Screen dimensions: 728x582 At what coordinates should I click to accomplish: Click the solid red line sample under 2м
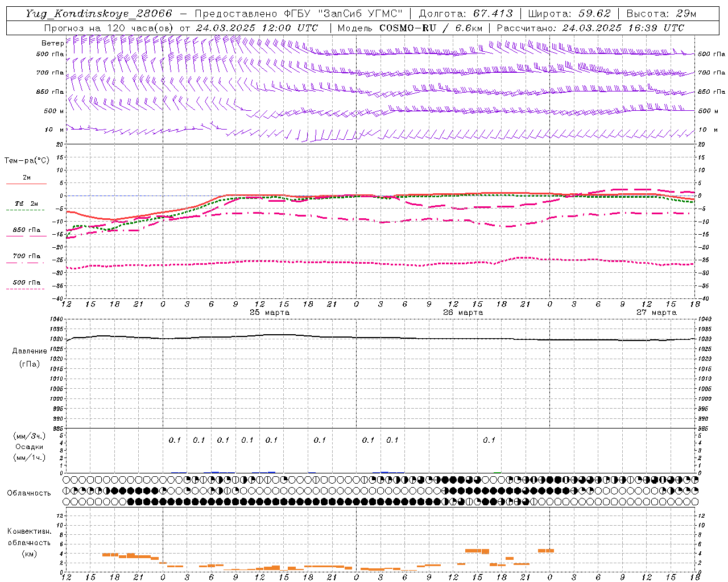tap(26, 184)
